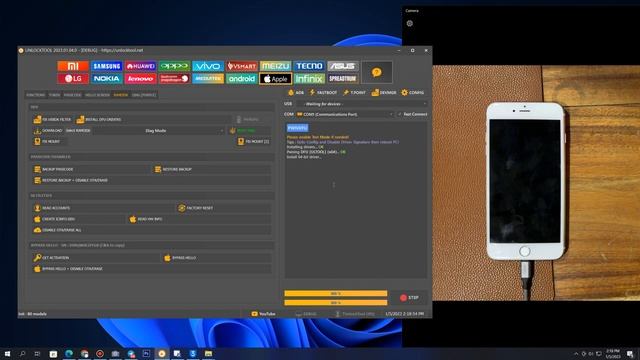
Task: Open Search on the taskbar
Action: coord(22,353)
